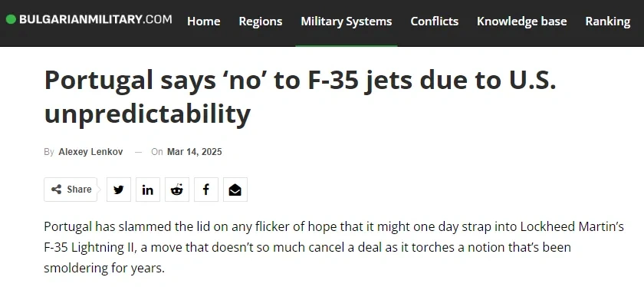Image resolution: width=644 pixels, height=287 pixels.
Task: Open the Knowledge base menu
Action: coord(521,21)
